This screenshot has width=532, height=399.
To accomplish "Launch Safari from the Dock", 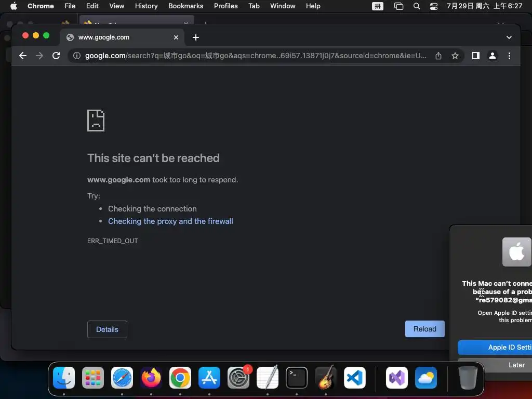I will (x=122, y=378).
